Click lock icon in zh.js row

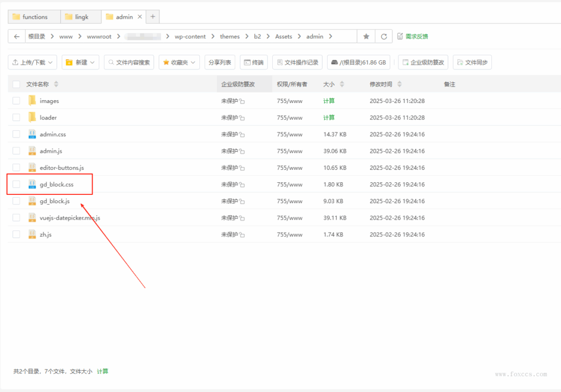pos(242,235)
